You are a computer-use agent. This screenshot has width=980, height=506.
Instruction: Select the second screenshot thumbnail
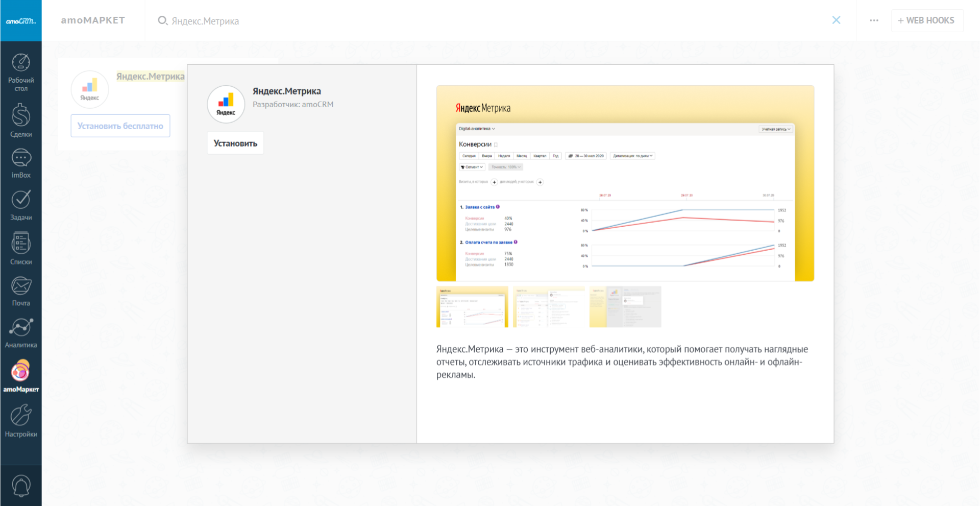(x=549, y=307)
